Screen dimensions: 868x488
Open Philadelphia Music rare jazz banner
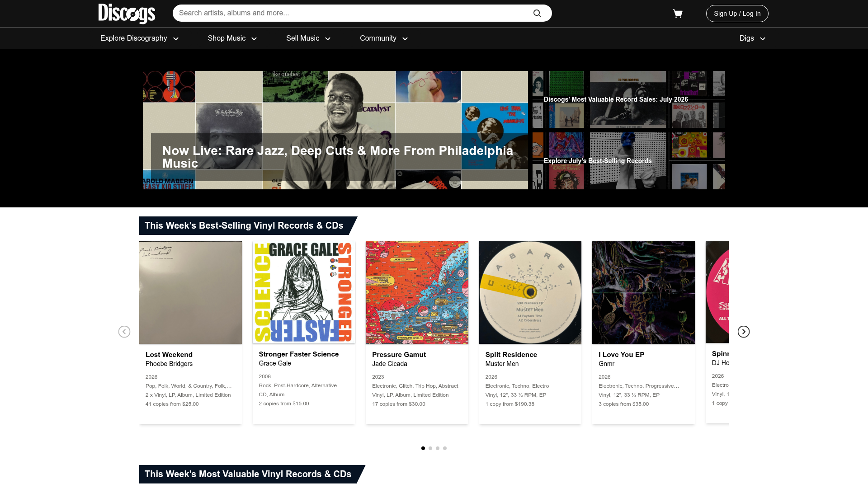click(x=335, y=130)
